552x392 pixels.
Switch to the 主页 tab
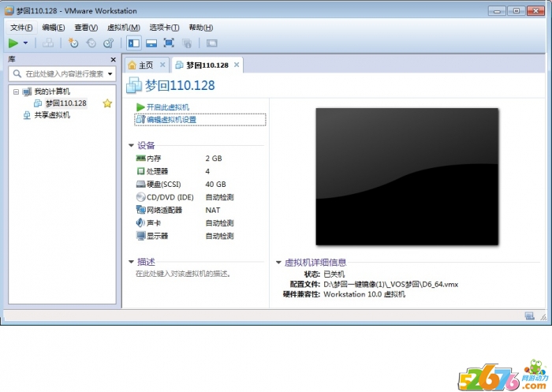tap(145, 65)
